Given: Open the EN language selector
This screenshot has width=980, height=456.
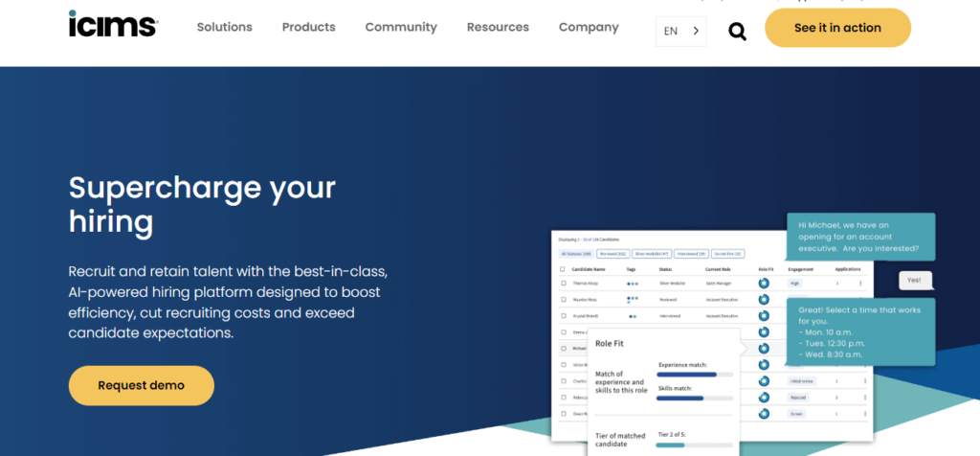Looking at the screenshot, I should (x=680, y=32).
